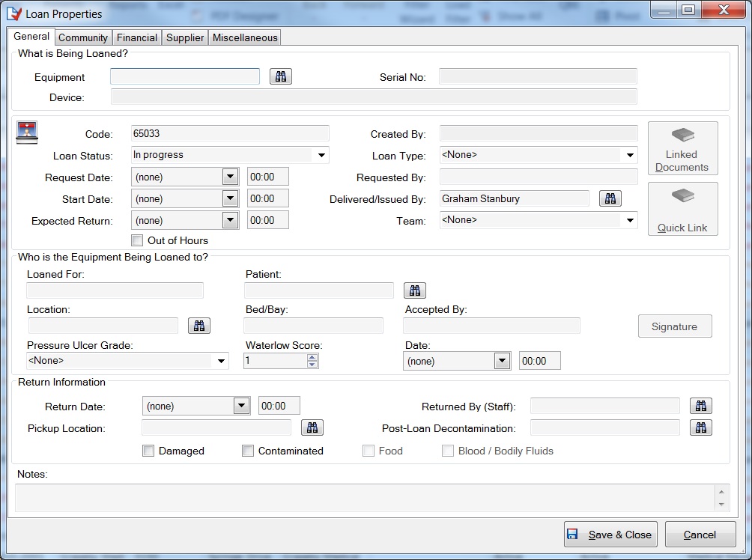Decrease the Waterlow Score value
Viewport: 752px width, 560px height.
[x=312, y=365]
